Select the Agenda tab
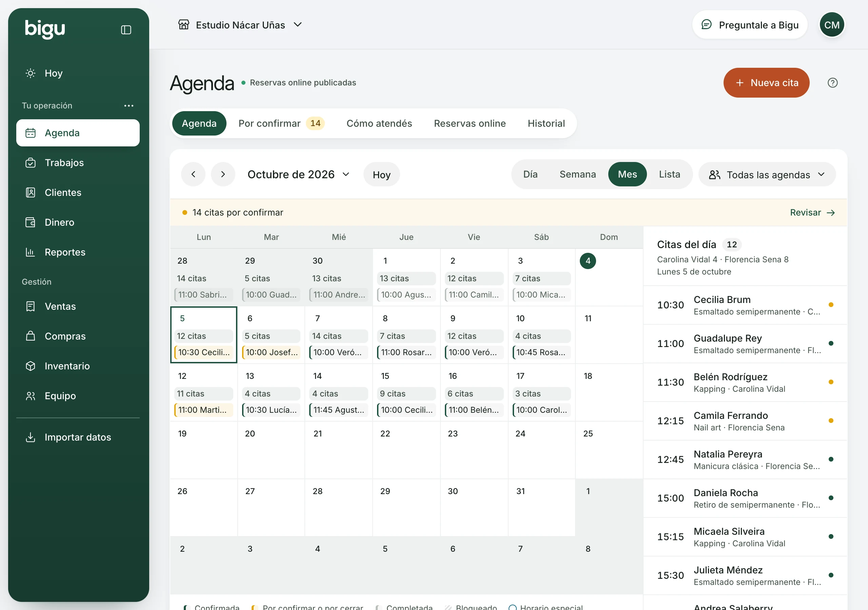Viewport: 868px width, 610px height. click(199, 123)
